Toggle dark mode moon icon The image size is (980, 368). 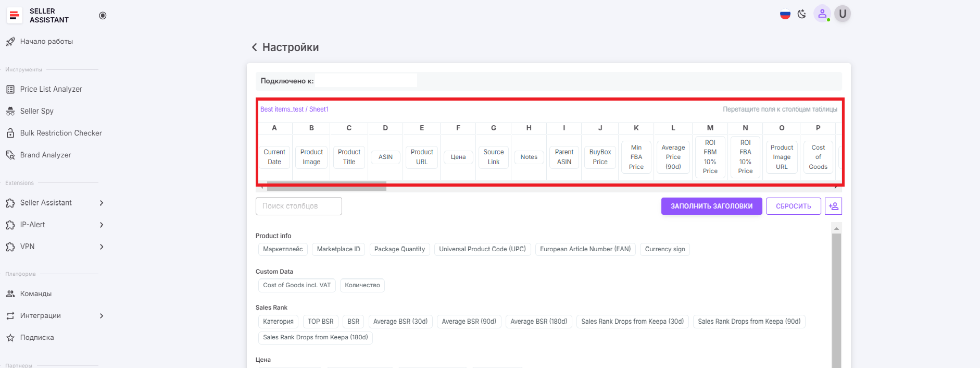802,14
